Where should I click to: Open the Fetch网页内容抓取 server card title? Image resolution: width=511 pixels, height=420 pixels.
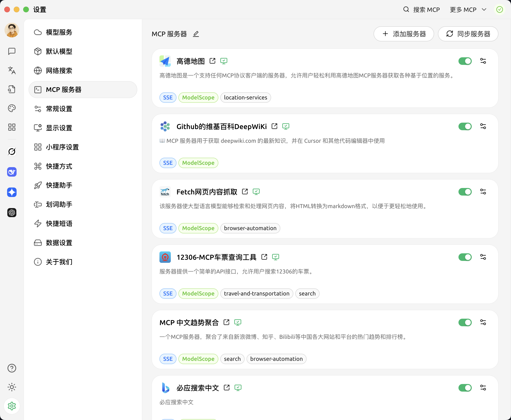coord(207,192)
